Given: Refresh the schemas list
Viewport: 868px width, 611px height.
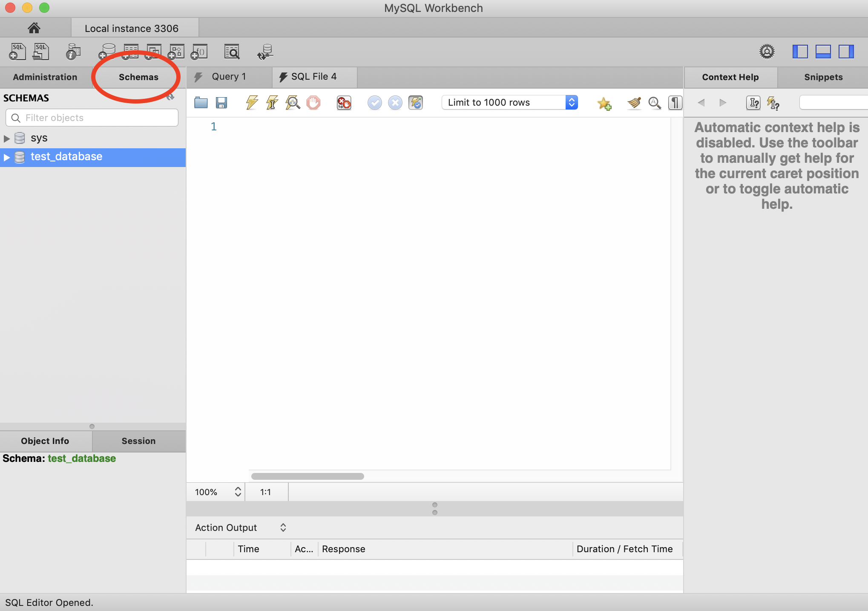Looking at the screenshot, I should click(170, 97).
